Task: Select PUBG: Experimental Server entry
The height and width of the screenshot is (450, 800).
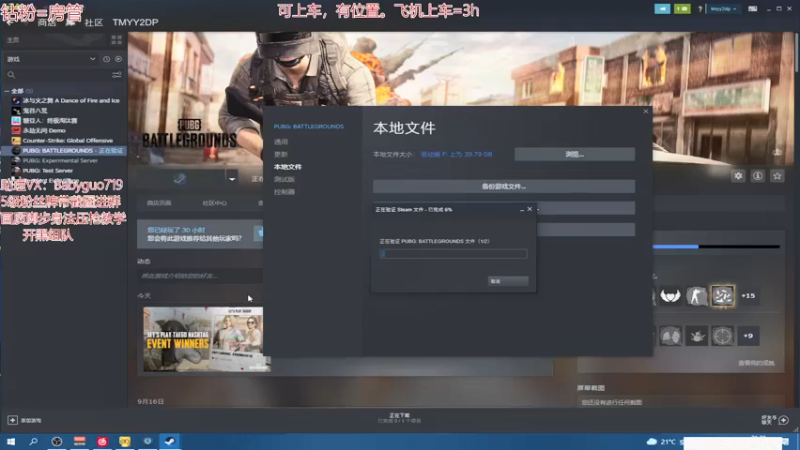Action: [60, 160]
